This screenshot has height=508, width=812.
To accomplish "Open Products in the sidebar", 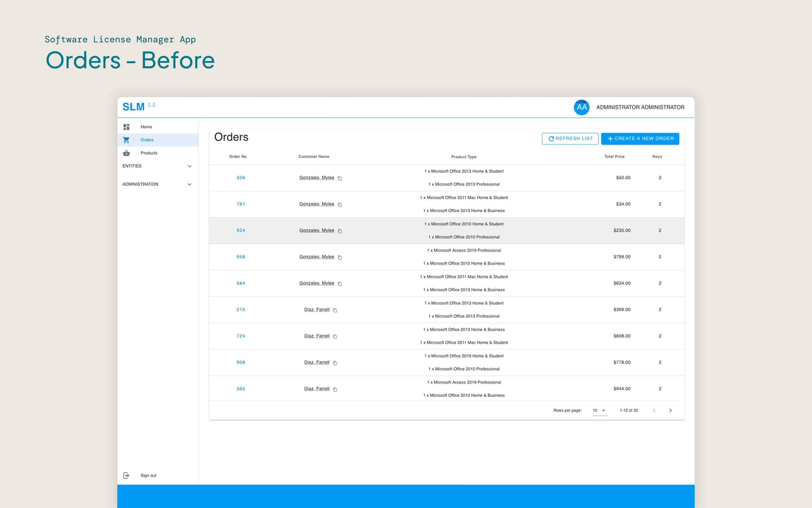I will click(158, 153).
